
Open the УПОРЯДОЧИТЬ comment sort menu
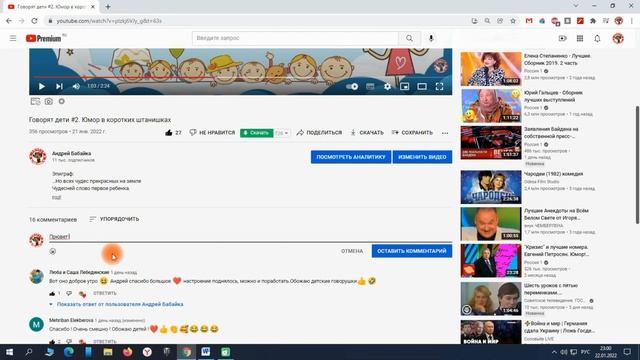click(x=114, y=219)
